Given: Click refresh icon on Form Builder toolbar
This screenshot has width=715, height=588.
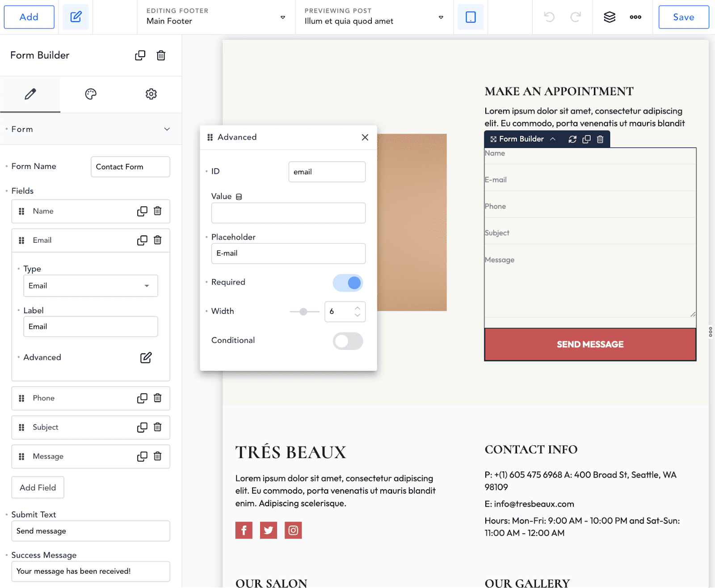Looking at the screenshot, I should [572, 139].
